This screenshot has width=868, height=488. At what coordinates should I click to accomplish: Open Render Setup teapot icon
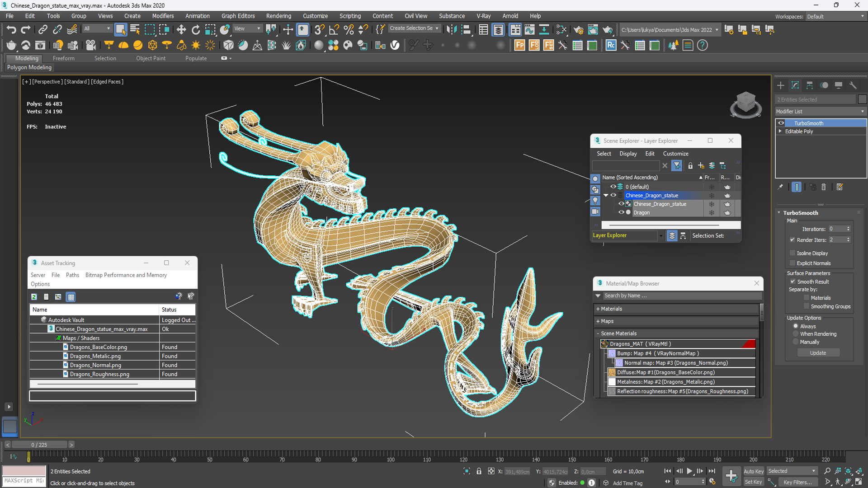point(578,30)
